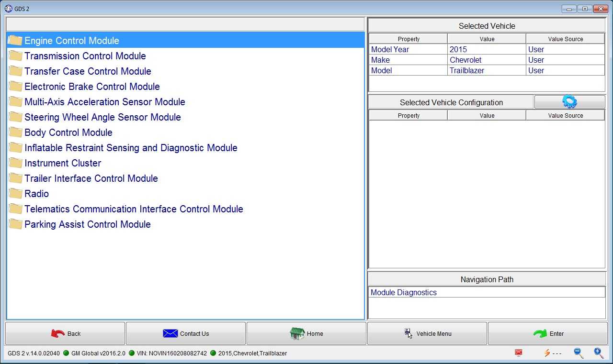
Task: Click the Instrument Cluster folder icon
Action: tap(15, 163)
